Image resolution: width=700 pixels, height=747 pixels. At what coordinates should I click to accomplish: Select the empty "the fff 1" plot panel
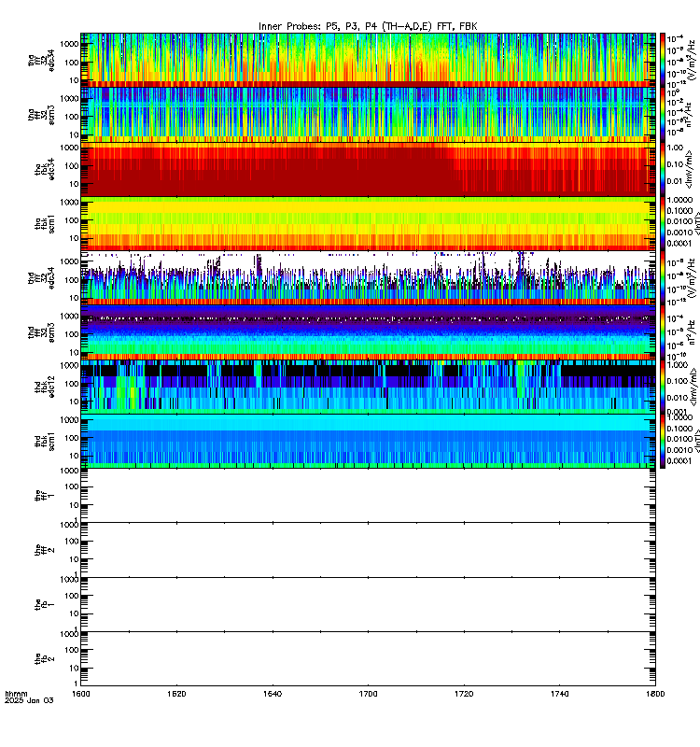pyautogui.click(x=368, y=496)
